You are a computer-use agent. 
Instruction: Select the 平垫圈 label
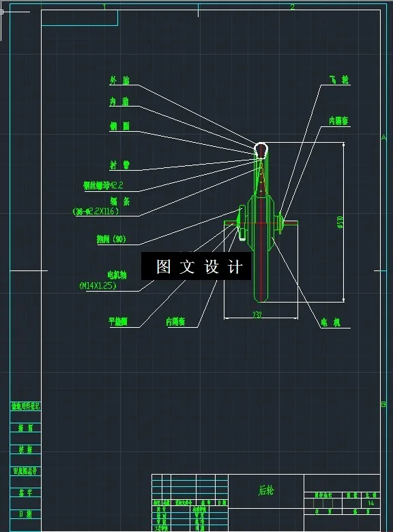click(x=118, y=321)
